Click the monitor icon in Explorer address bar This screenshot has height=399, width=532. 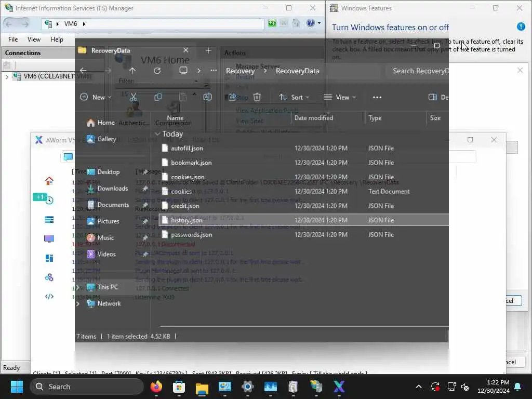pyautogui.click(x=183, y=71)
